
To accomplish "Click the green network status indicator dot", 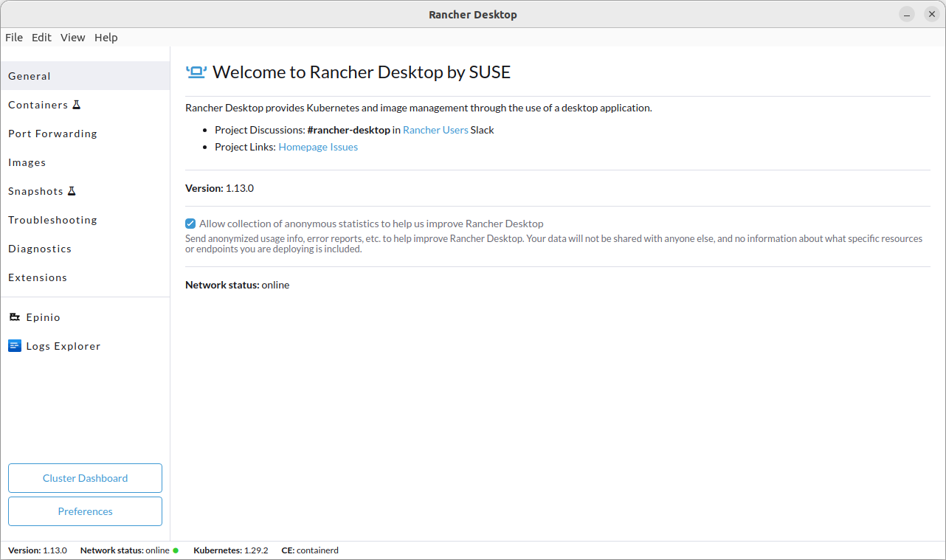I will [x=176, y=550].
